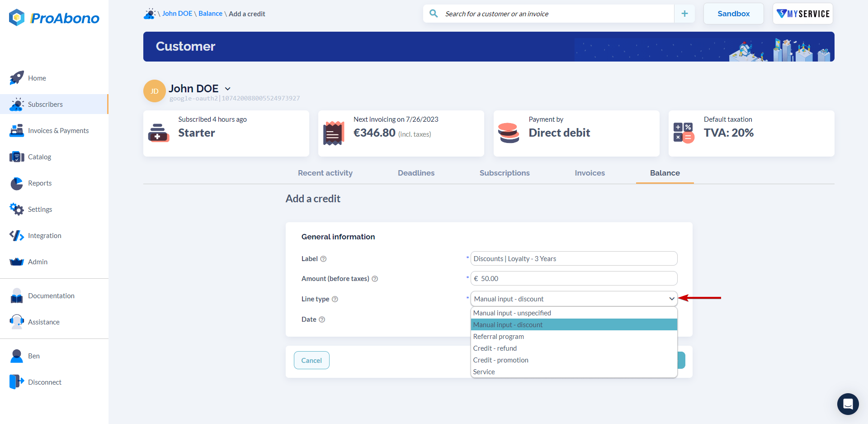Image resolution: width=868 pixels, height=424 pixels.
Task: Click the Cancel button
Action: [311, 360]
